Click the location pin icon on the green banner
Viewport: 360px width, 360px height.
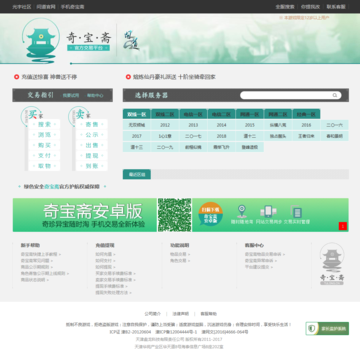click(242, 211)
